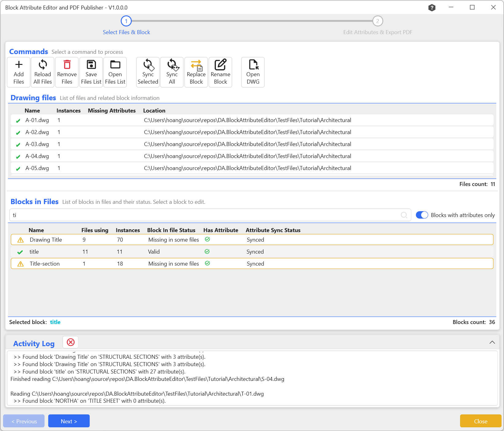The image size is (504, 431).
Task: Go to step 1 Select Files & Block
Action: (126, 21)
